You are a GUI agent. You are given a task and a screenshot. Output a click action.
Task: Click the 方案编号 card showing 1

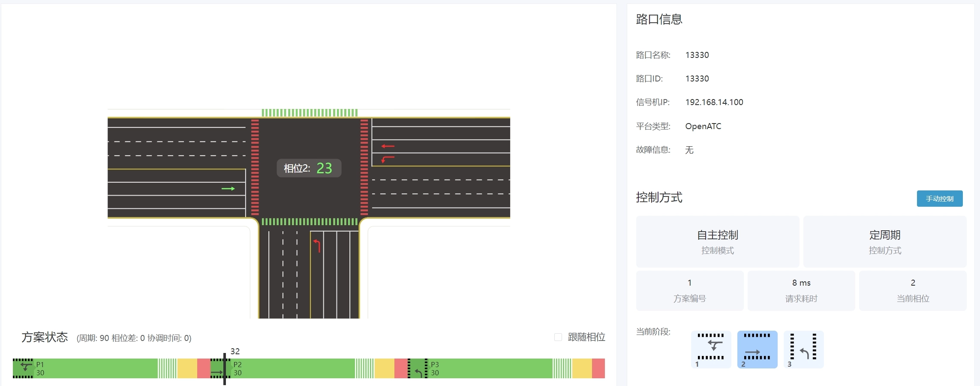689,290
